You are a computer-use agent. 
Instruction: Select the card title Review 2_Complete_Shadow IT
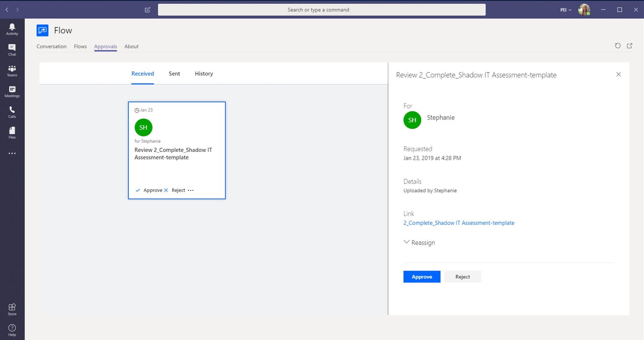tap(173, 154)
